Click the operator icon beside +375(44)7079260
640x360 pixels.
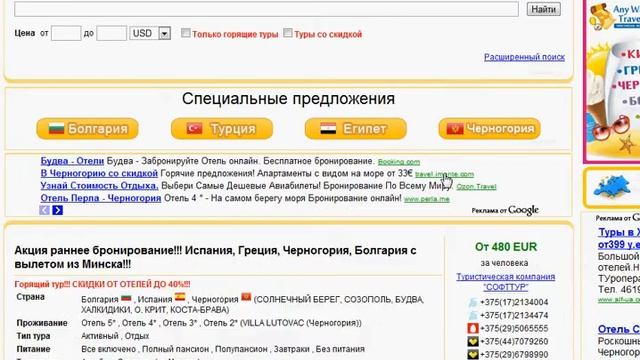click(473, 341)
